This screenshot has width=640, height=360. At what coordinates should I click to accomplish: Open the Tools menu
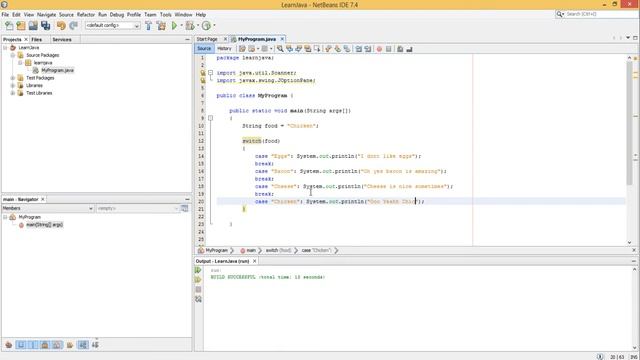(x=165, y=14)
